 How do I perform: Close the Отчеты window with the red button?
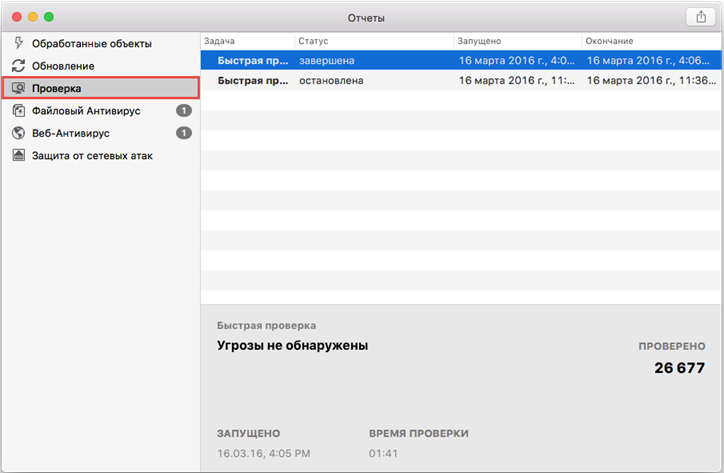tap(17, 17)
